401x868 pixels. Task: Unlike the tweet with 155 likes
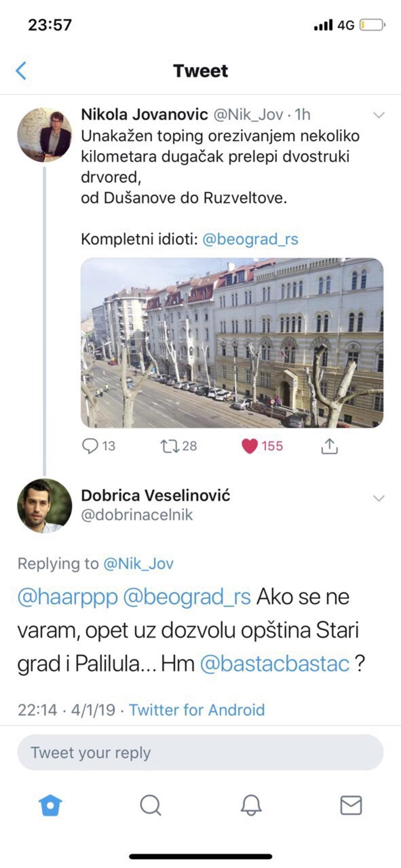pyautogui.click(x=249, y=446)
